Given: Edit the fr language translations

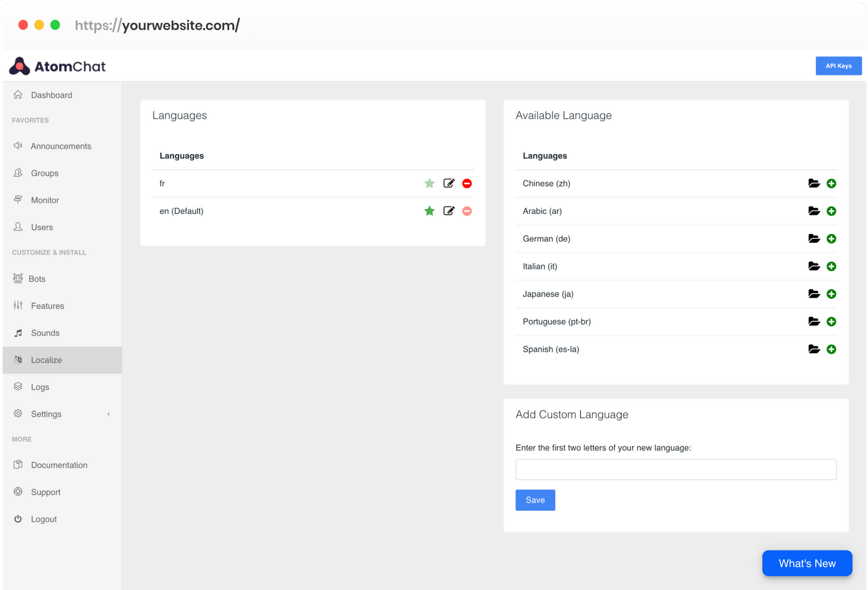Looking at the screenshot, I should coord(449,183).
